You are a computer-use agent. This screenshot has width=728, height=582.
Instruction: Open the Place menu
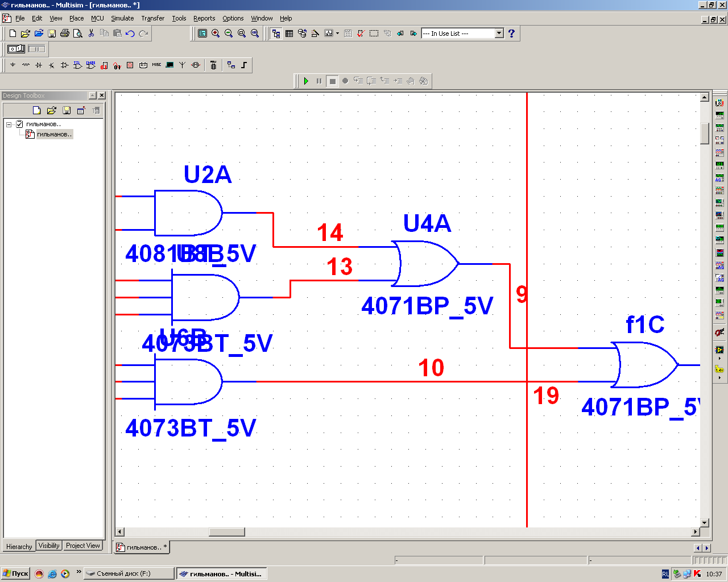[76, 18]
